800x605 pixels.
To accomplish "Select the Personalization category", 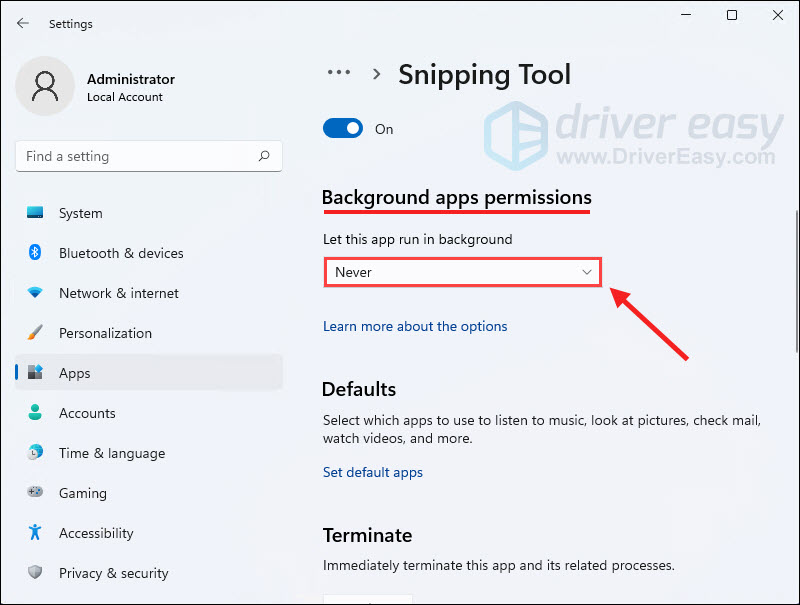I will [148, 333].
